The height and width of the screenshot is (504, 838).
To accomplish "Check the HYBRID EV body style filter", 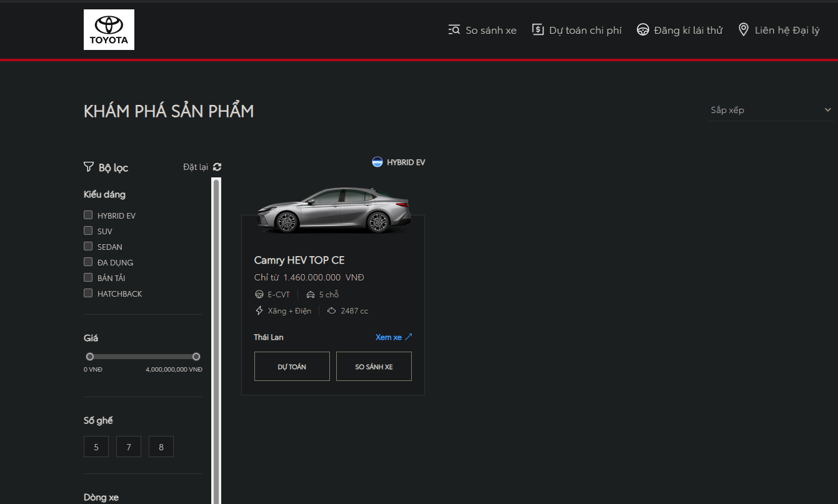I will [88, 215].
